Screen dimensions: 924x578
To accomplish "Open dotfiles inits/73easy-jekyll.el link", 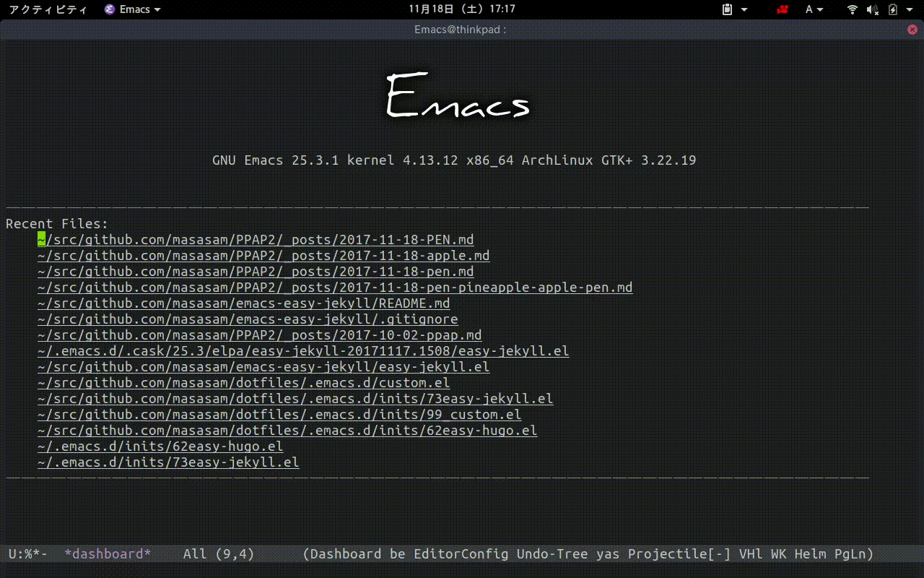I will click(x=295, y=399).
